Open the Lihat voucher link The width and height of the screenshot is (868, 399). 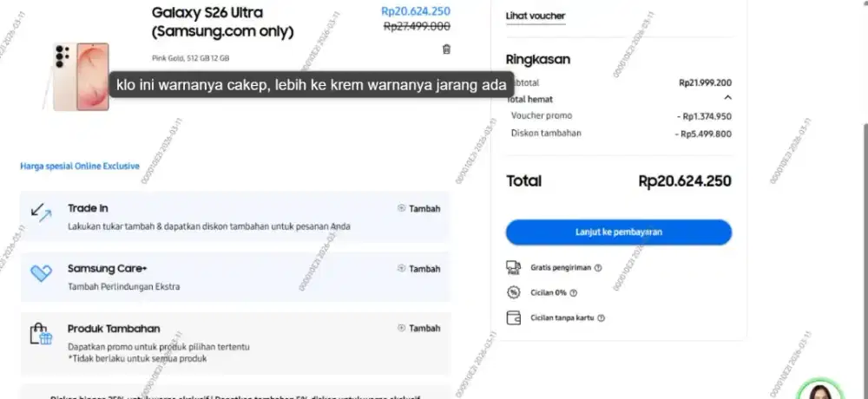pyautogui.click(x=536, y=16)
